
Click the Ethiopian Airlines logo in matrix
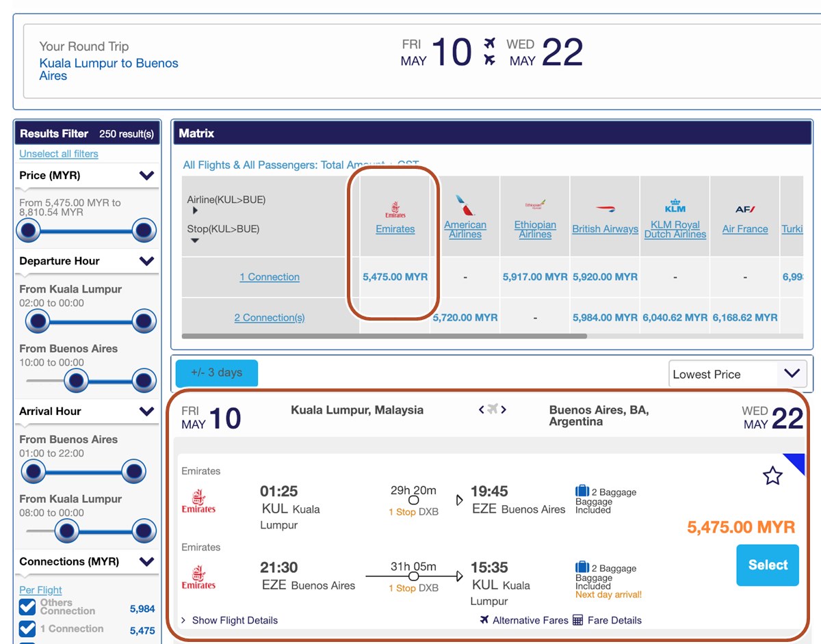coord(535,205)
